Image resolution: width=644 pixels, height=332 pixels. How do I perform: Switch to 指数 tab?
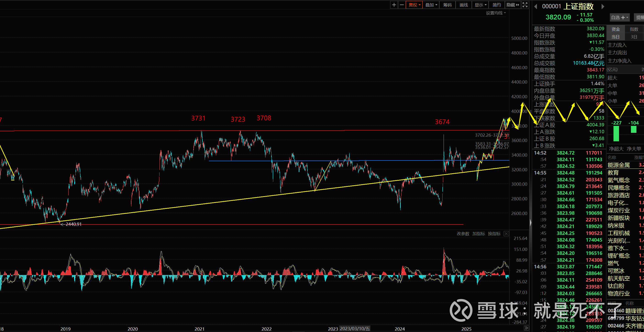click(x=634, y=29)
